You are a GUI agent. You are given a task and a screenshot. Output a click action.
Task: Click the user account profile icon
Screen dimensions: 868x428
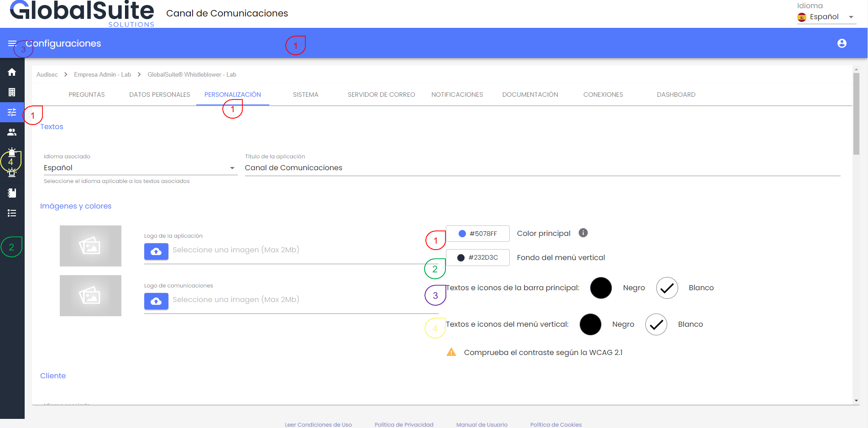(x=842, y=43)
